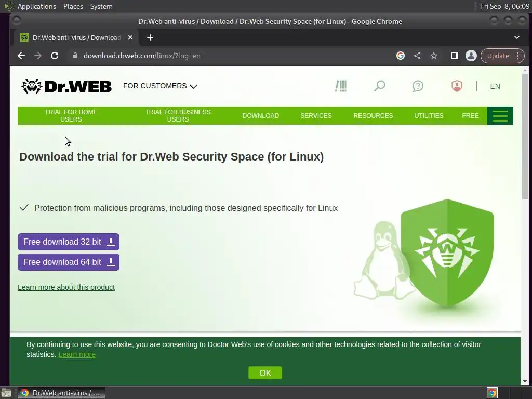
Task: Click the show desktop taskbar icon
Action: click(x=6, y=393)
